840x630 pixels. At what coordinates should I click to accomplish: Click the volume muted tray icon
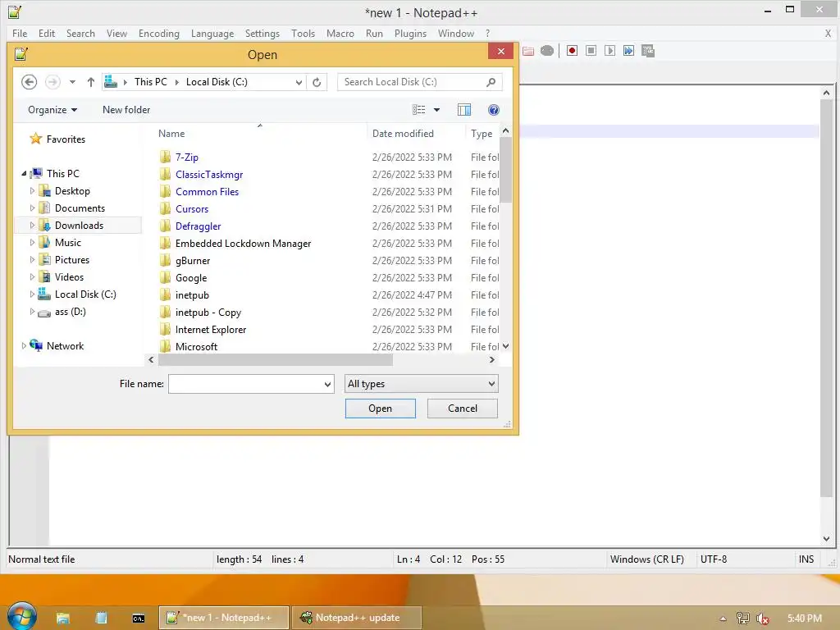[x=762, y=619]
